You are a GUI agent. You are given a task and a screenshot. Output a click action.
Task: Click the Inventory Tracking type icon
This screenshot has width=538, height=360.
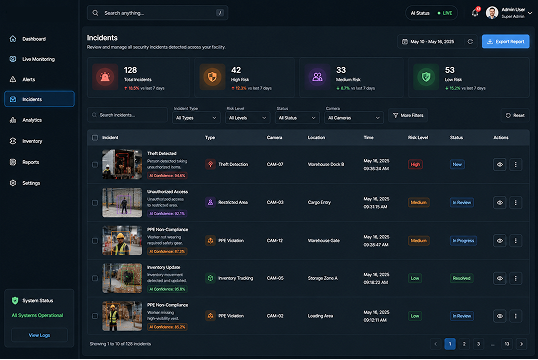coord(210,278)
